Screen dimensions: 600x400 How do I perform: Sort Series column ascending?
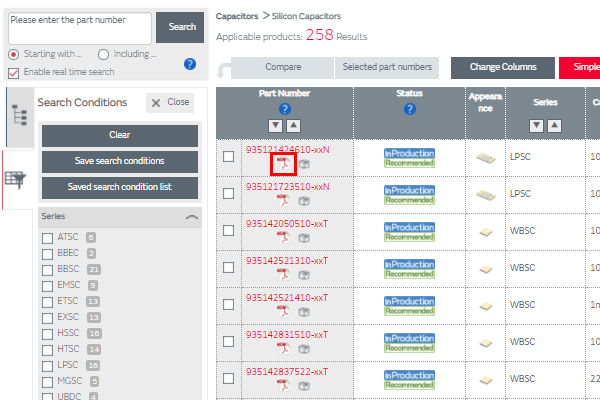[x=552, y=125]
